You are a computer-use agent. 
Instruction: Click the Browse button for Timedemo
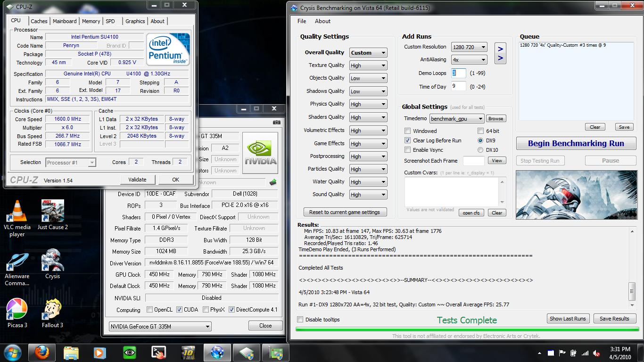click(495, 119)
